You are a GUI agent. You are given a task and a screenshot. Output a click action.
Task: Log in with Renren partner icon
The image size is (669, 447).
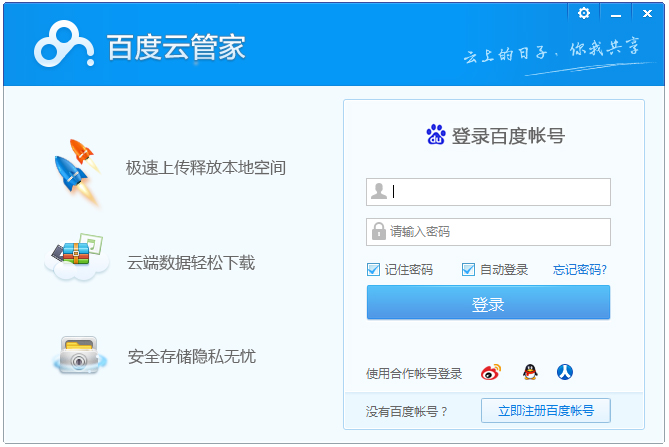click(x=566, y=373)
